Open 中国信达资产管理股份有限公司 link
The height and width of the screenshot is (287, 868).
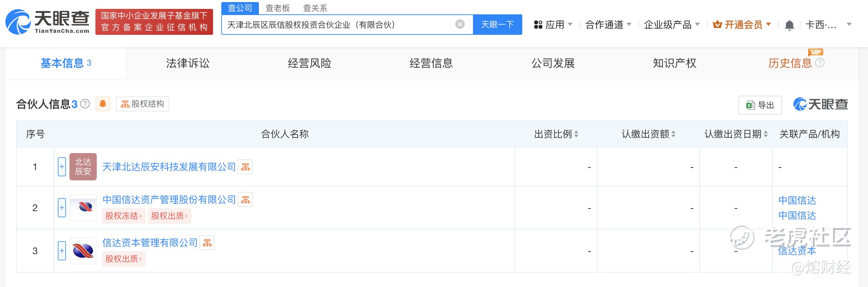pos(169,200)
